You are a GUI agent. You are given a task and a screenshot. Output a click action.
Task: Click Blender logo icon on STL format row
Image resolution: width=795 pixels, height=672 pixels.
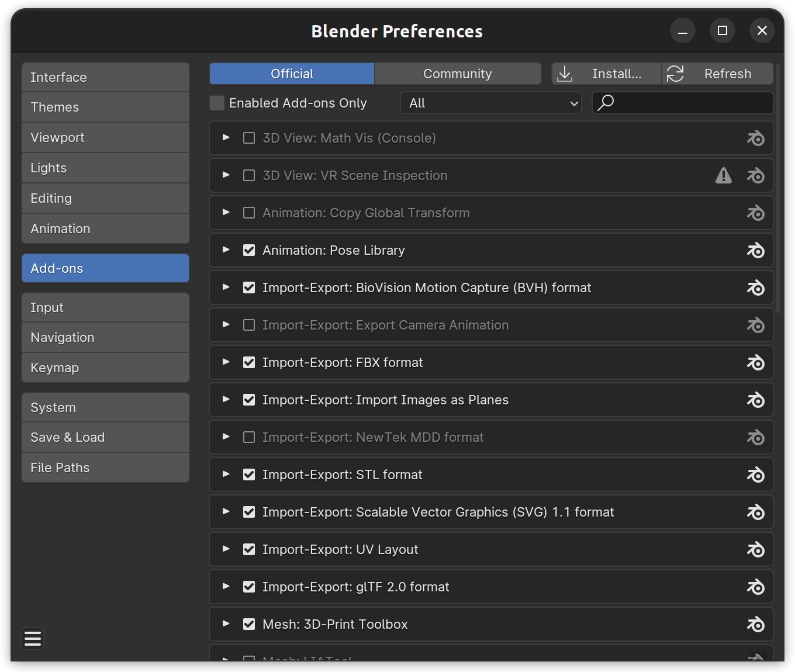tap(755, 475)
